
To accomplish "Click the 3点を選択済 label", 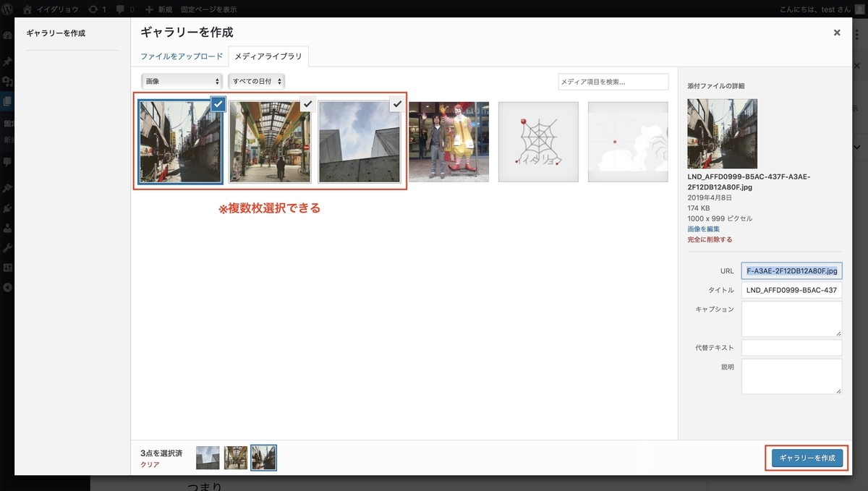I will (161, 453).
